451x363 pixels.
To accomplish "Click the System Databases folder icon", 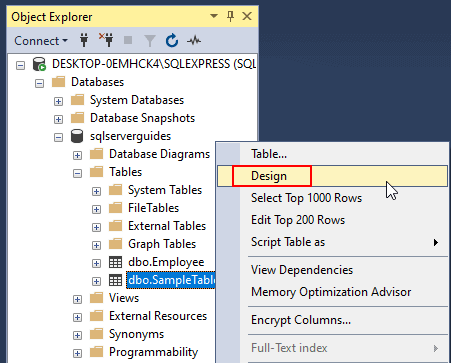I will pos(77,100).
